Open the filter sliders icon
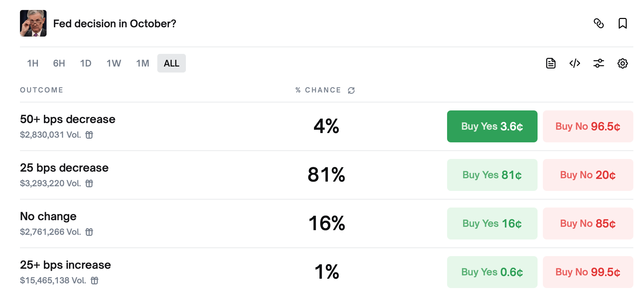644x302 pixels. tap(599, 63)
